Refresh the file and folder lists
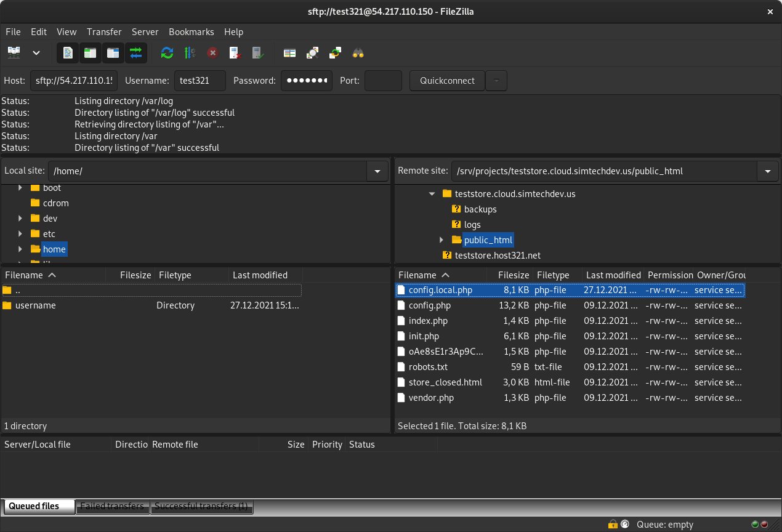The image size is (782, 532). (167, 53)
